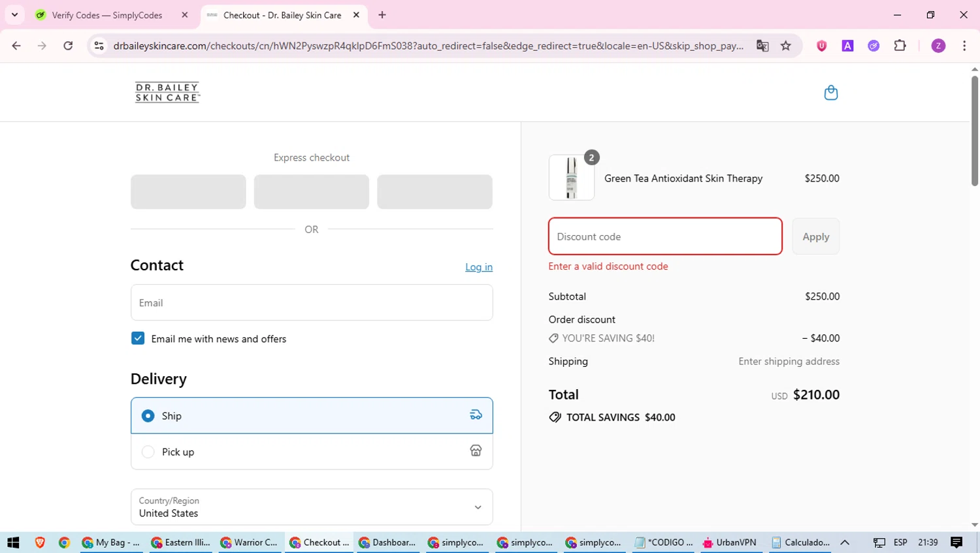Click the $210.00 total amount
This screenshot has height=553, width=980.
pyautogui.click(x=817, y=394)
